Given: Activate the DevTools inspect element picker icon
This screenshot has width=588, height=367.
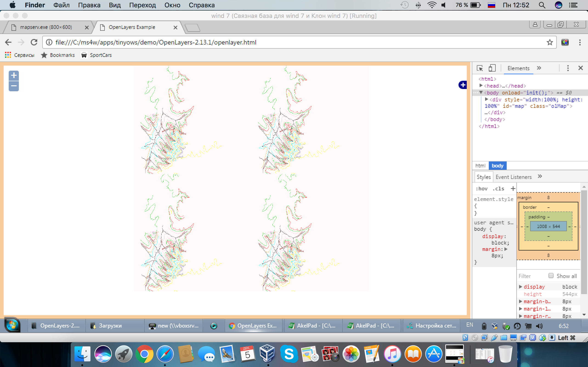Looking at the screenshot, I should (480, 68).
